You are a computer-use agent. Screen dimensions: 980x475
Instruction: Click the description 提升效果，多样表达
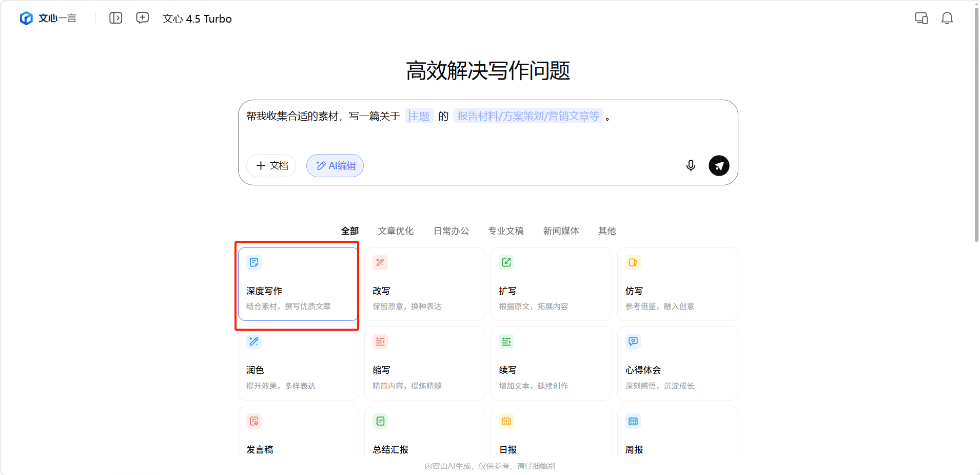tap(281, 386)
